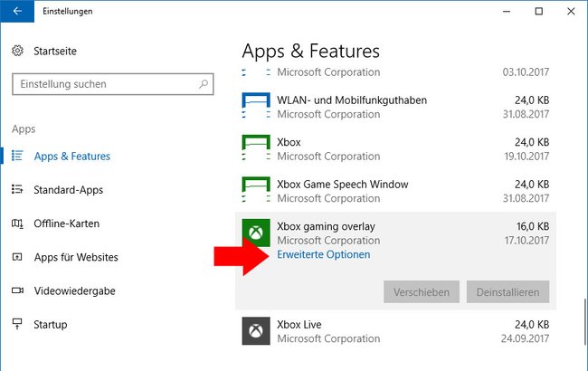
Task: Click the date 17.10.2017
Action: tap(526, 240)
